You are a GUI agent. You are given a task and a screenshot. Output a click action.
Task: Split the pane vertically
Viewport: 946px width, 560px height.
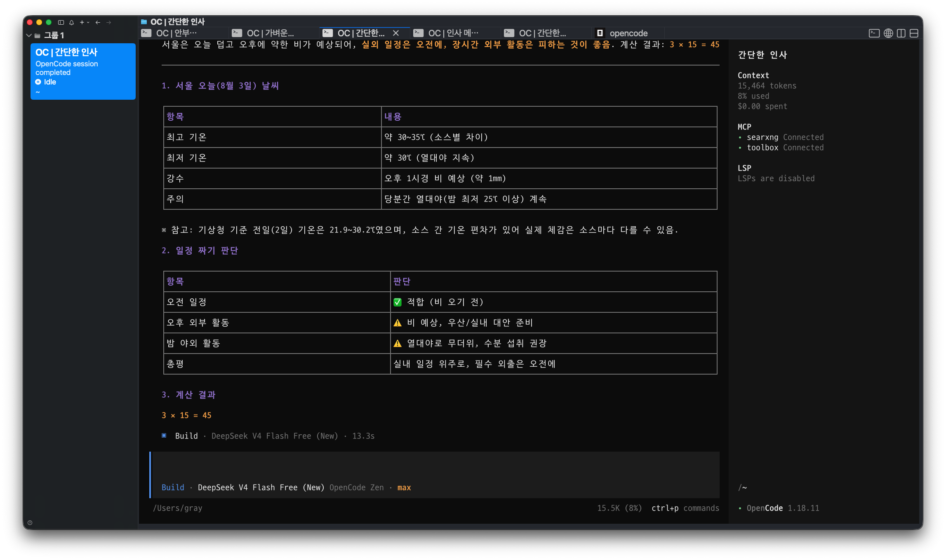901,33
